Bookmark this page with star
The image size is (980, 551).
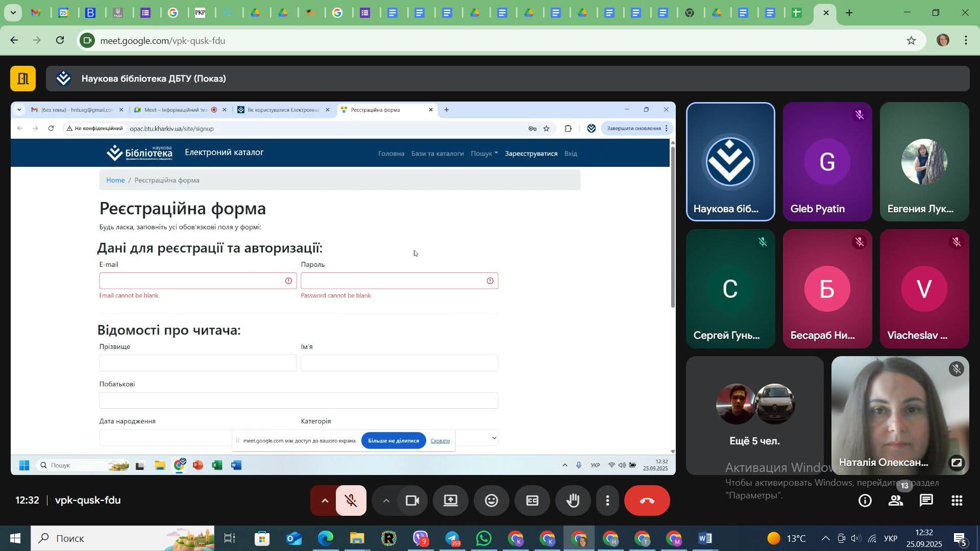tap(911, 40)
